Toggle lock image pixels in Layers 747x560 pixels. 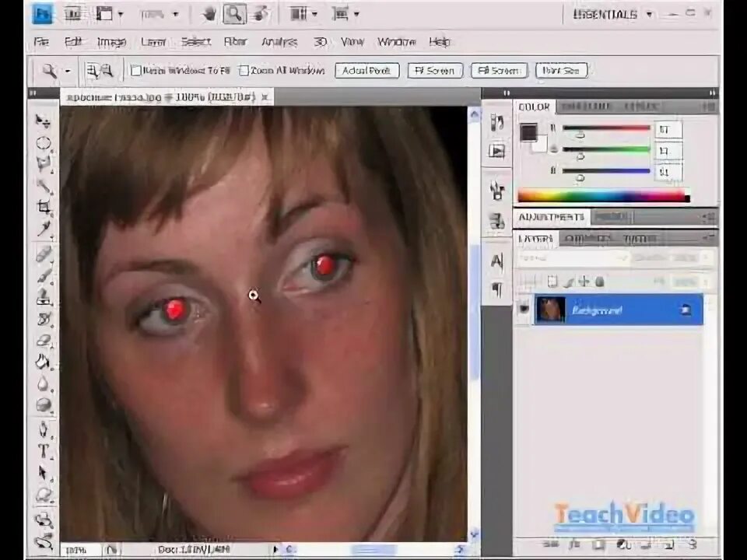[568, 282]
